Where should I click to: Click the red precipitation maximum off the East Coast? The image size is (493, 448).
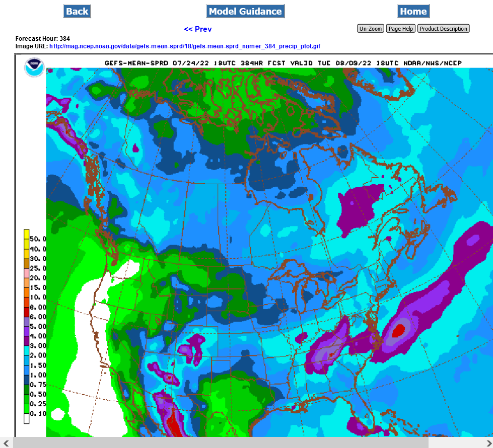(398, 331)
